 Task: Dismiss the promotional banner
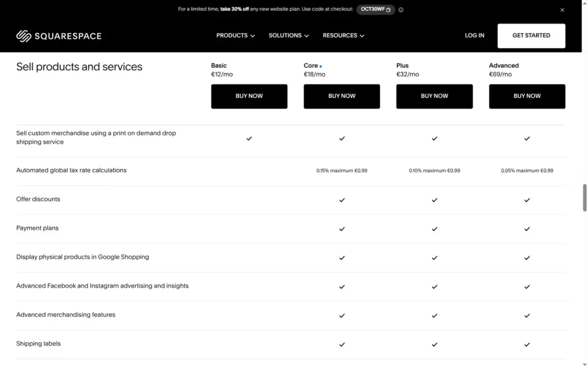(x=562, y=10)
